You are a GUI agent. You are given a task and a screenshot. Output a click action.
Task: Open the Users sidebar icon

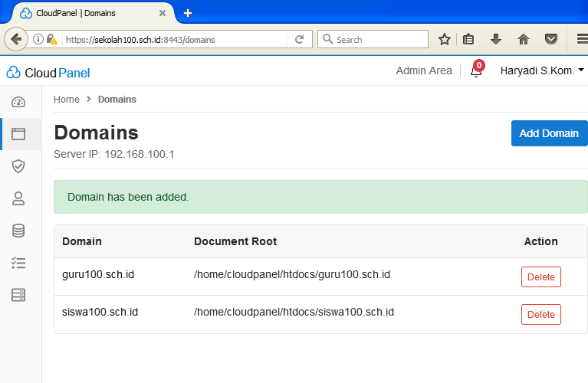pos(18,198)
